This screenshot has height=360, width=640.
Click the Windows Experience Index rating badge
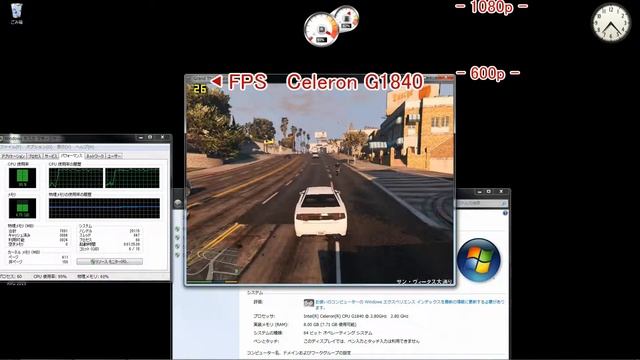pos(308,303)
